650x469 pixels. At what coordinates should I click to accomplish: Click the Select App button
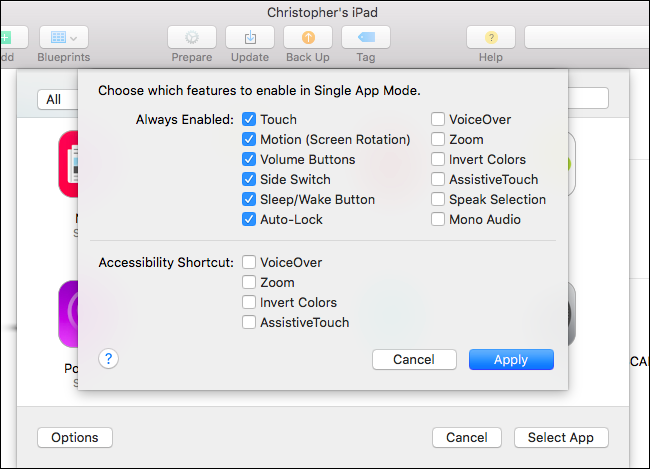tap(561, 437)
